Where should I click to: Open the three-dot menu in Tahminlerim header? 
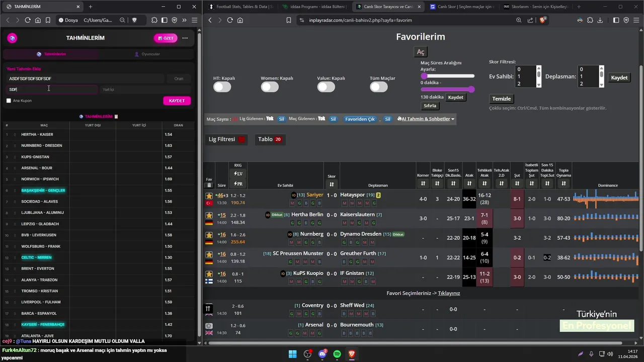coord(185,38)
